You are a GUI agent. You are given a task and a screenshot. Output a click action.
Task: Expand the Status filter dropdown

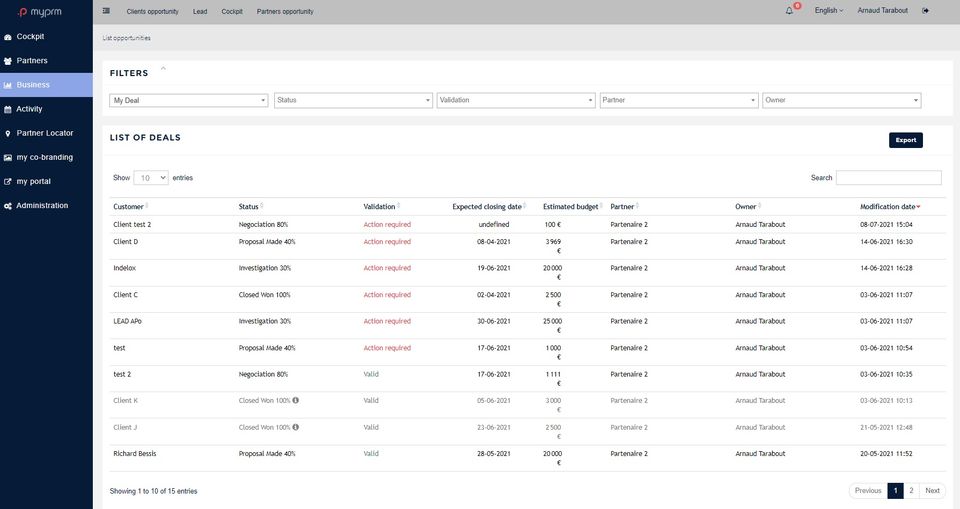click(x=353, y=100)
